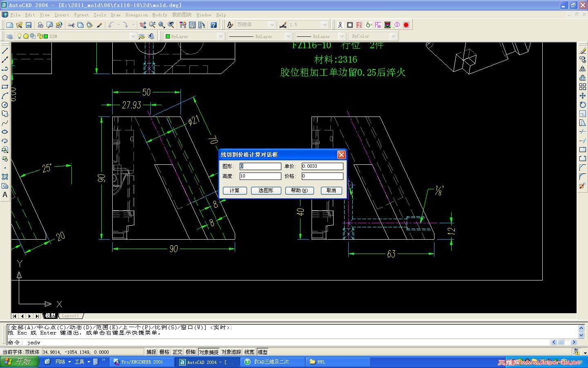This screenshot has width=588, height=368.
Task: Toggle 对象捕捉 (Object Snap)
Action: click(x=209, y=352)
